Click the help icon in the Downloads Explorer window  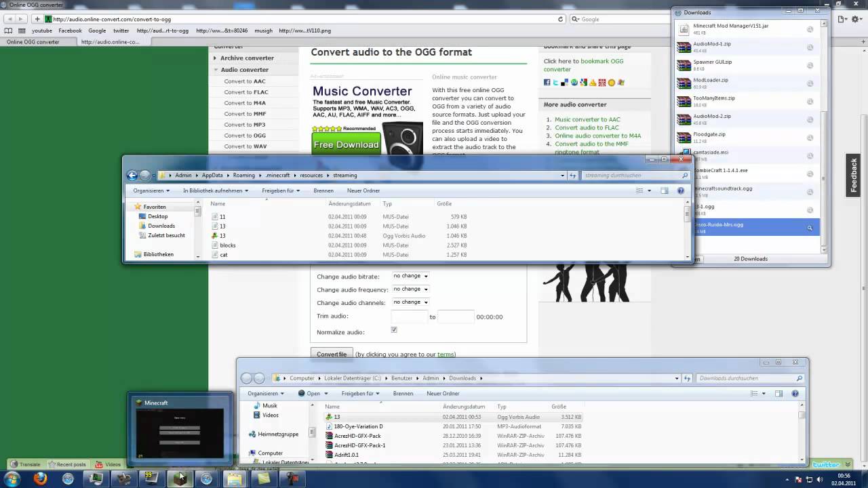tap(795, 393)
